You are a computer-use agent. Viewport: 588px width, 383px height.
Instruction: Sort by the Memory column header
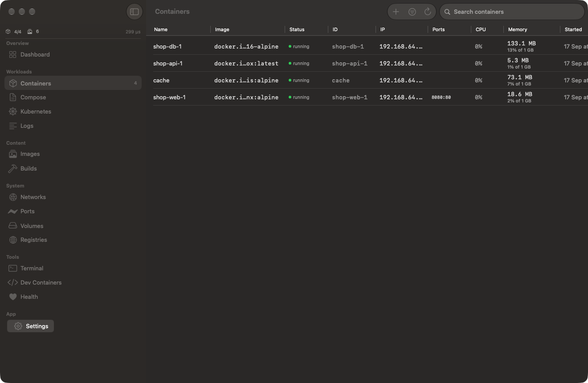click(x=518, y=29)
